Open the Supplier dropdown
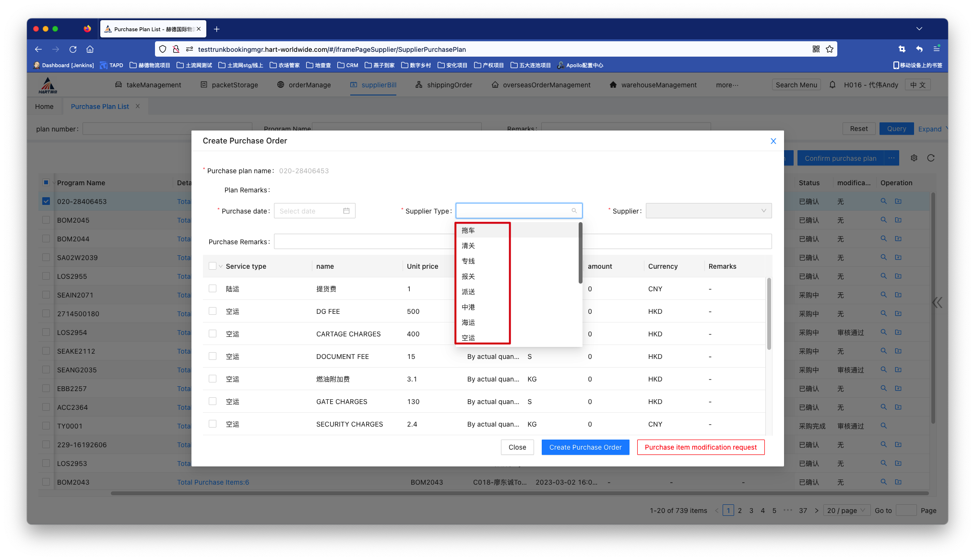 (x=708, y=211)
